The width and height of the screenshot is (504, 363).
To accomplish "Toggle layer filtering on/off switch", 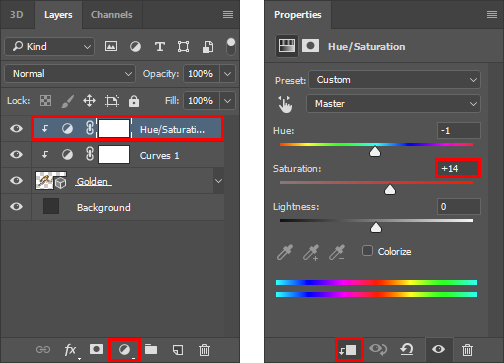I will coord(231,46).
